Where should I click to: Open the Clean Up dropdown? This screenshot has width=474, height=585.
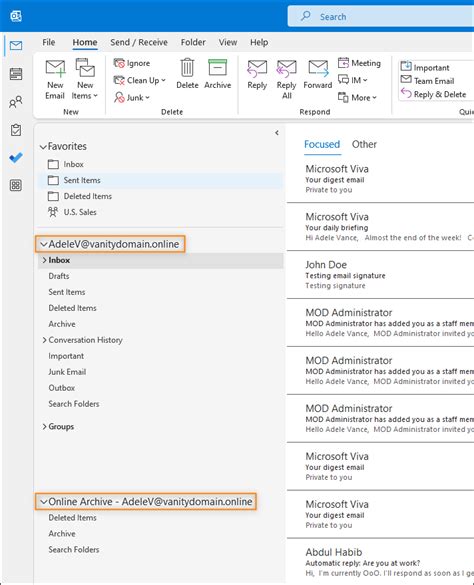click(140, 80)
